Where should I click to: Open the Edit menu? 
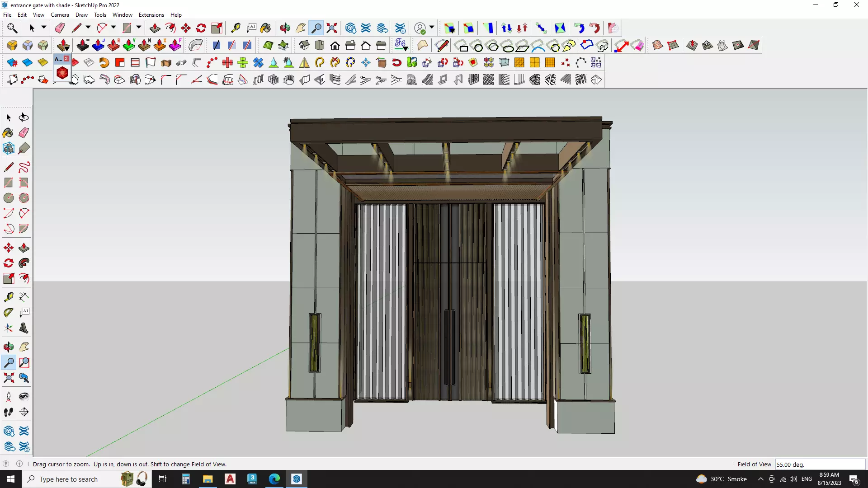pyautogui.click(x=22, y=15)
